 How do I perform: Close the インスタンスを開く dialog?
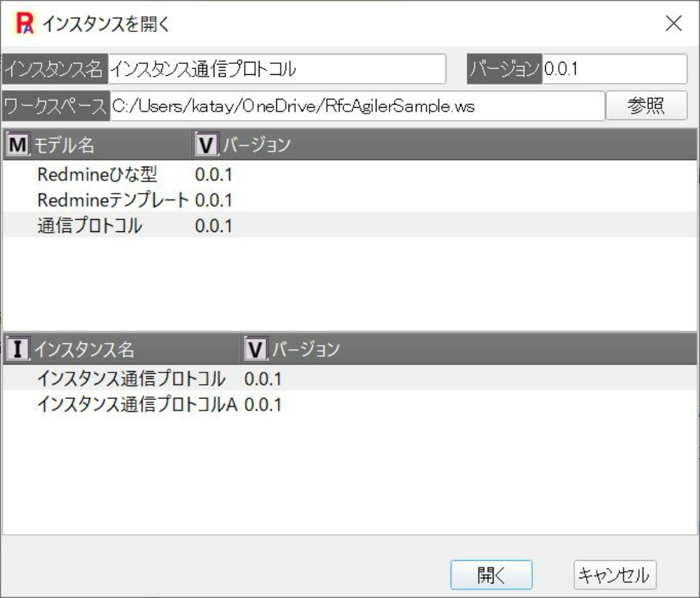click(x=674, y=23)
